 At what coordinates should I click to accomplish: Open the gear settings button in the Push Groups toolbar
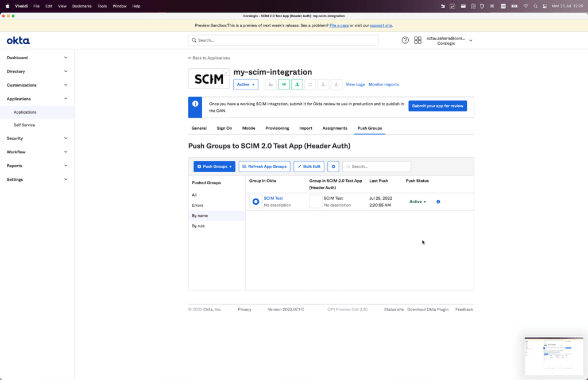333,166
